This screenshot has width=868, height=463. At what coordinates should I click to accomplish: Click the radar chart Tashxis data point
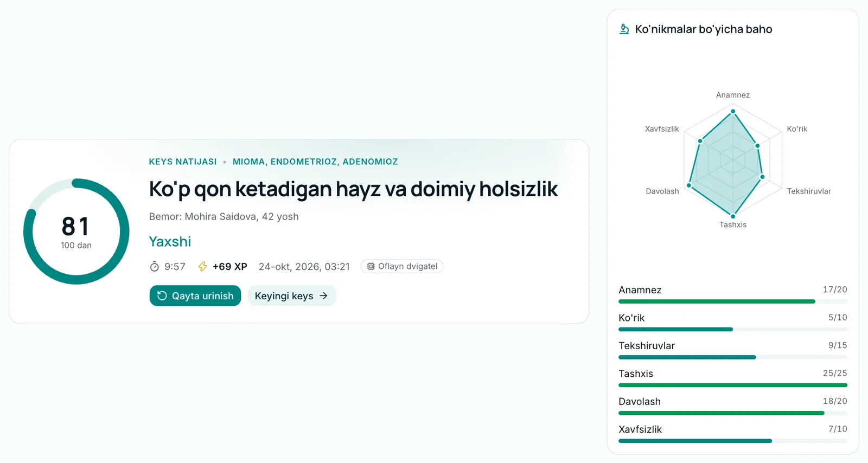(x=733, y=216)
